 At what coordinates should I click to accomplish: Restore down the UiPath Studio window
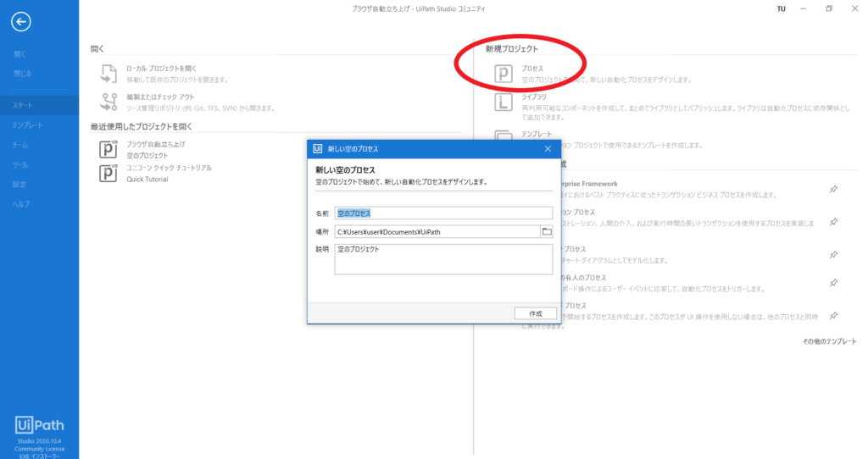pos(829,8)
